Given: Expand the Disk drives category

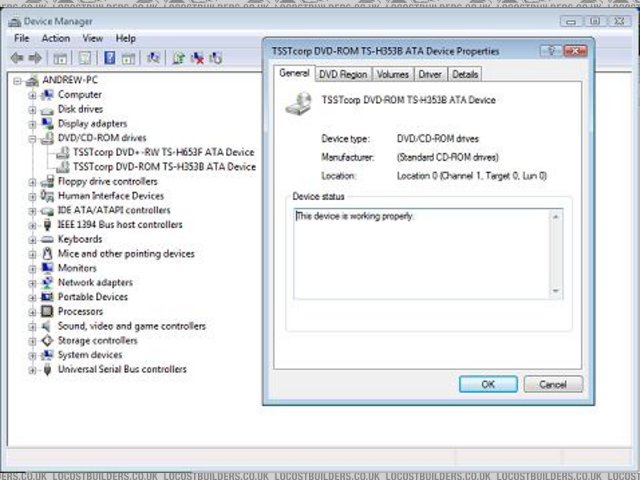Looking at the screenshot, I should 32,110.
